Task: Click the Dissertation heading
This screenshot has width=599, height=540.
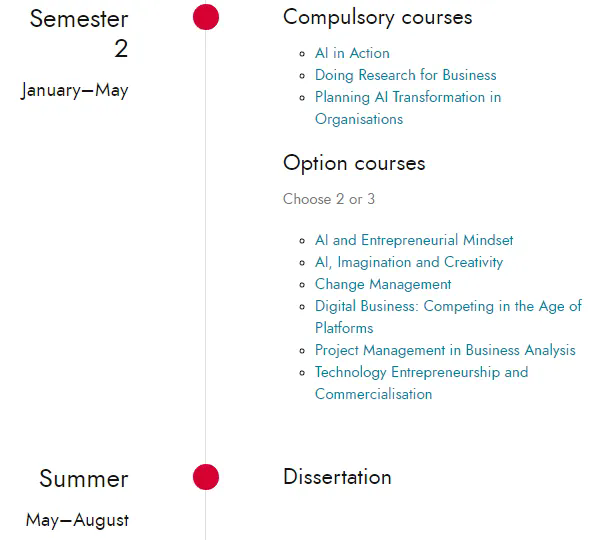Action: (x=337, y=477)
